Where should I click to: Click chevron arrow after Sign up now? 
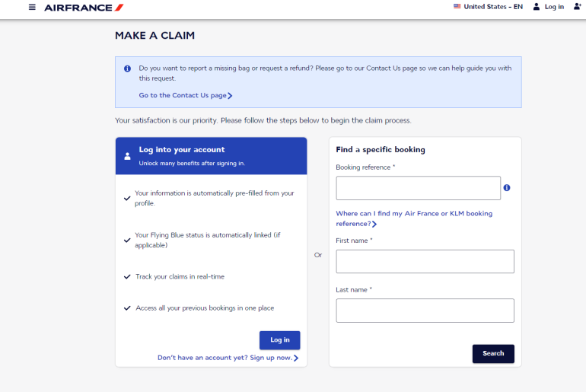296,358
